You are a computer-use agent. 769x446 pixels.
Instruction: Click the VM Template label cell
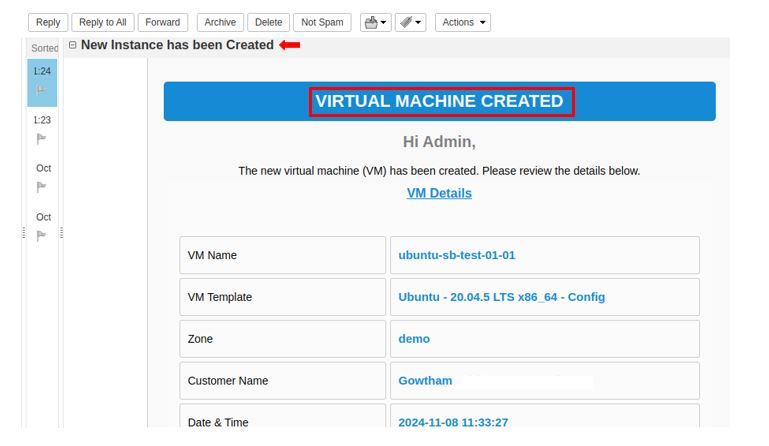coord(282,297)
